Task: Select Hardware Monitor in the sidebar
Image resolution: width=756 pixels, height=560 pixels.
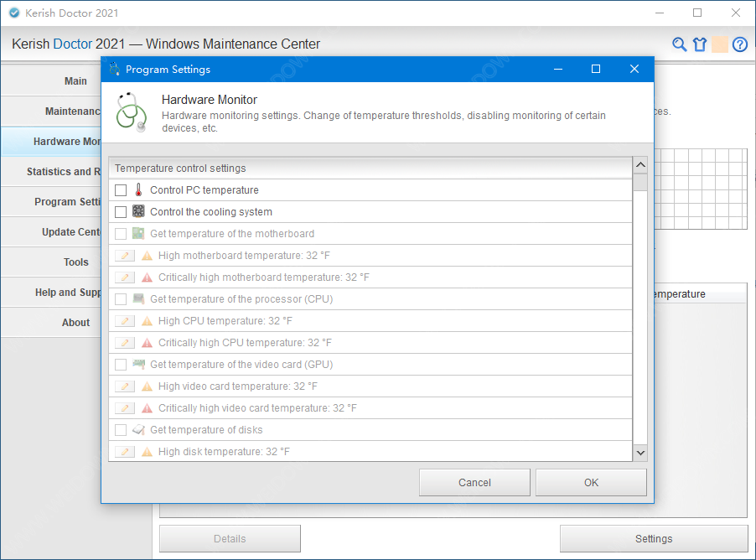Action: (x=52, y=142)
